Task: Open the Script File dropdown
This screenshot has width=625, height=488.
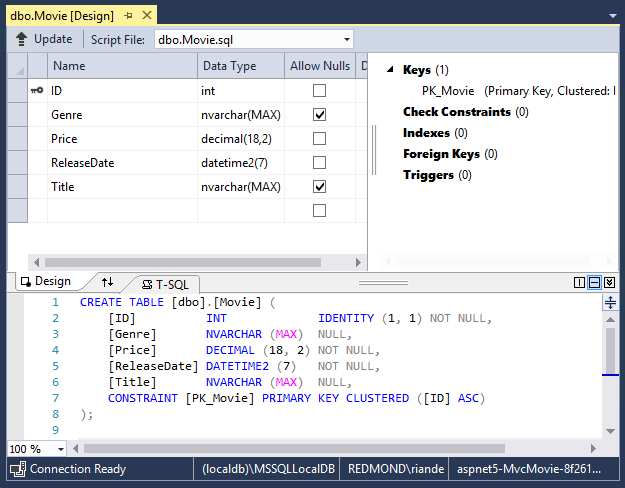Action: pos(346,39)
